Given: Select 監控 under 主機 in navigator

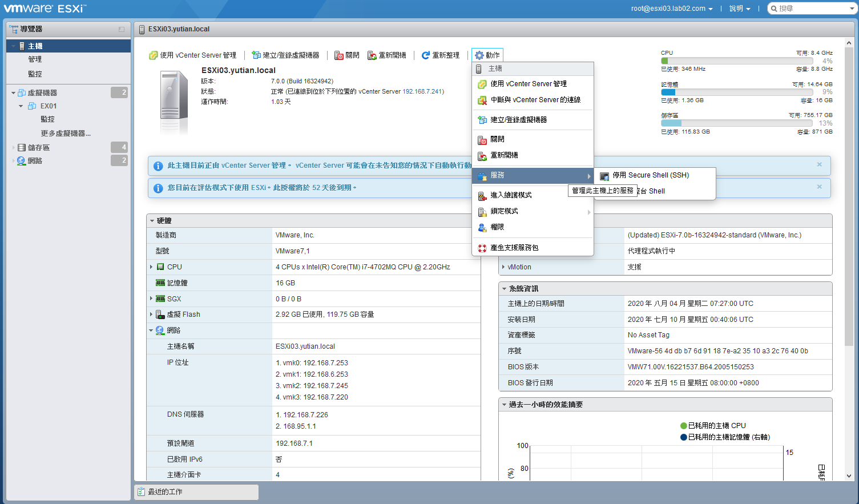Looking at the screenshot, I should [x=35, y=74].
